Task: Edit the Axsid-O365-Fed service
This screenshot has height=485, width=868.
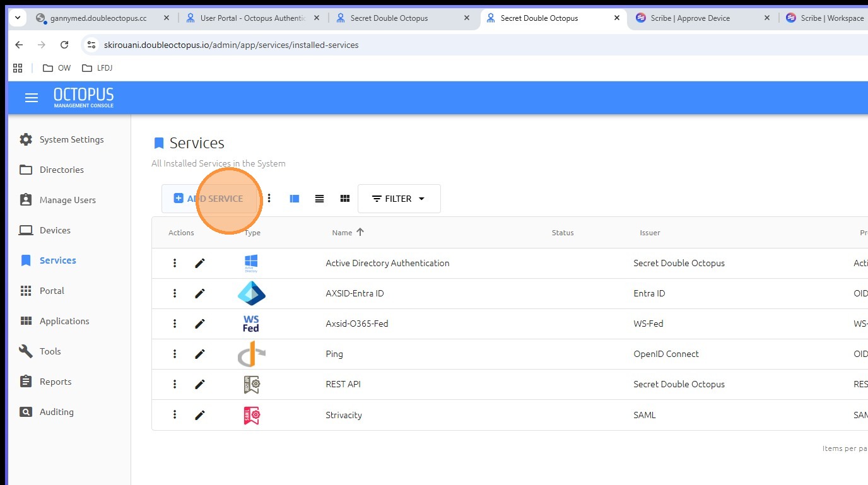Action: (x=200, y=324)
